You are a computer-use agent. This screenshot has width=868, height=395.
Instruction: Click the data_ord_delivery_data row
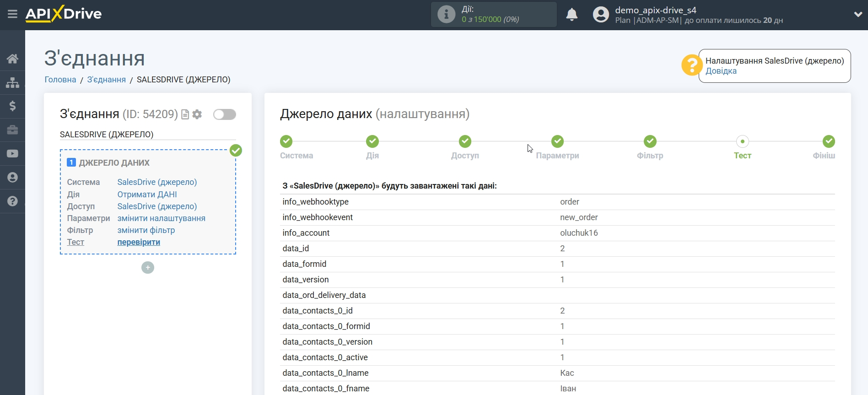557,295
